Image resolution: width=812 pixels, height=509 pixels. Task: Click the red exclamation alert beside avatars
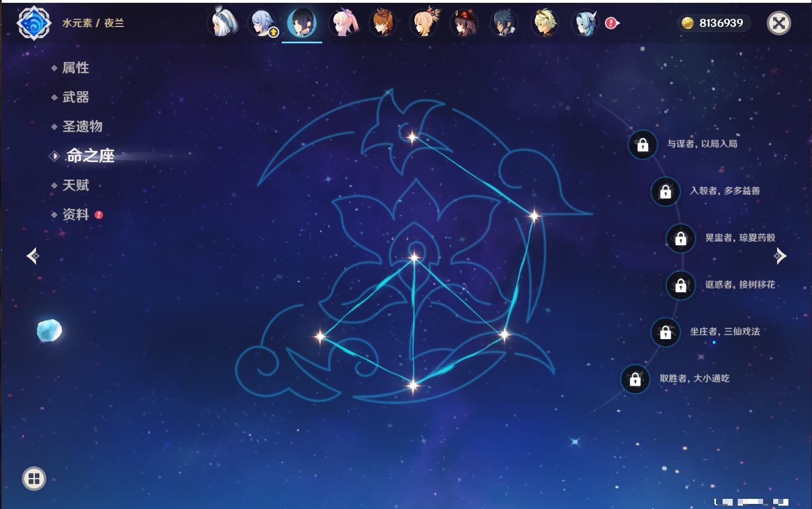point(611,23)
